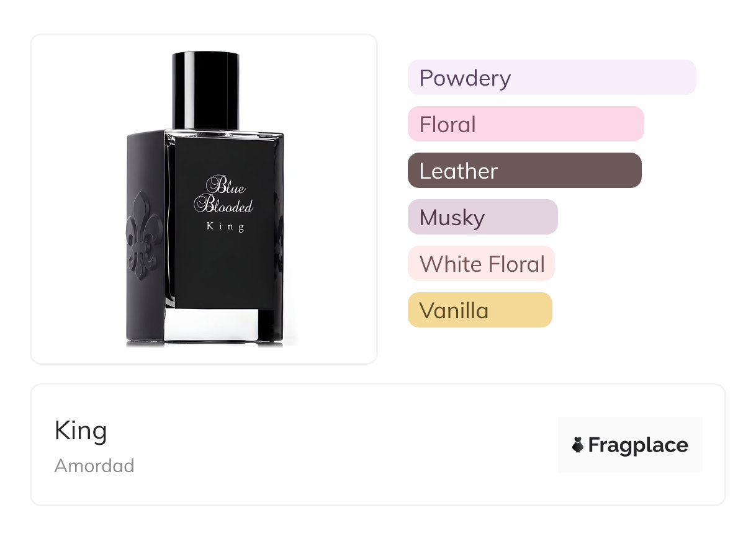Image resolution: width=756 pixels, height=536 pixels.
Task: Click the grey Fragplace badge background
Action: point(630,445)
